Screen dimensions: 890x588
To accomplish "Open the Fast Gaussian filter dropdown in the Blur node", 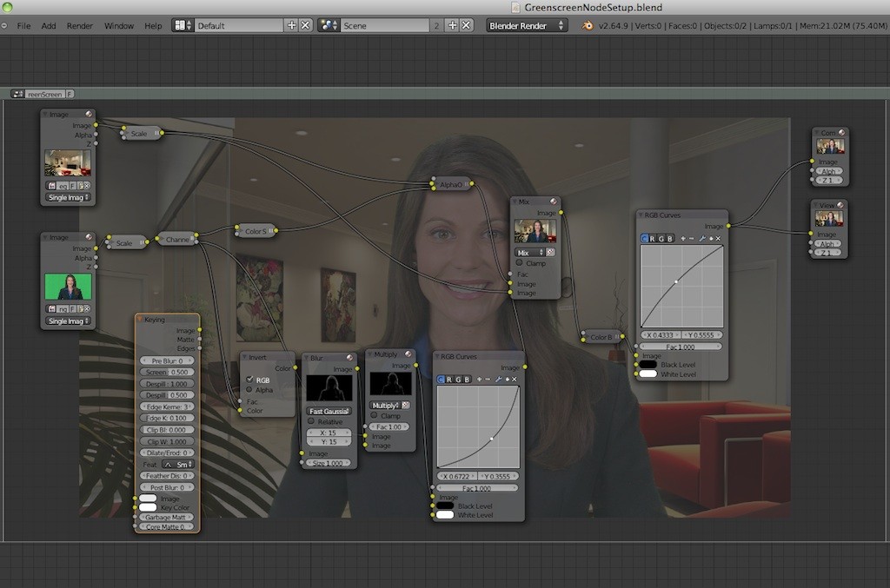I will [x=329, y=412].
